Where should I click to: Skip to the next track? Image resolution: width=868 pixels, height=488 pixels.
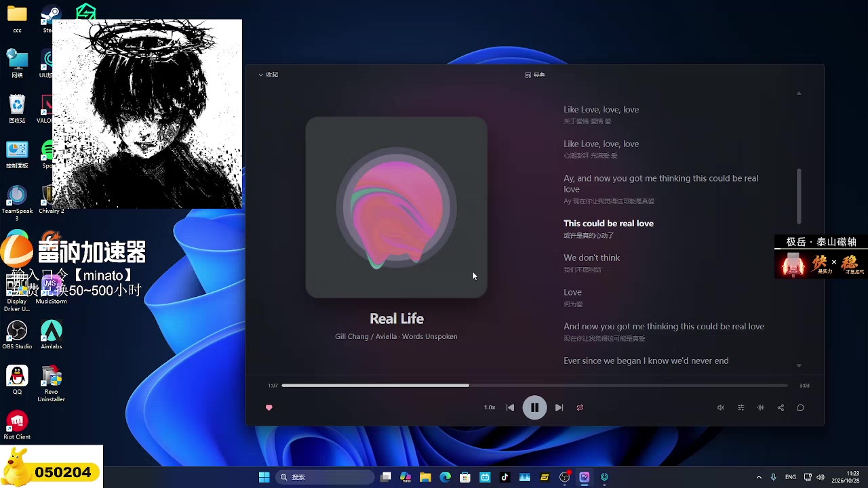tap(559, 407)
